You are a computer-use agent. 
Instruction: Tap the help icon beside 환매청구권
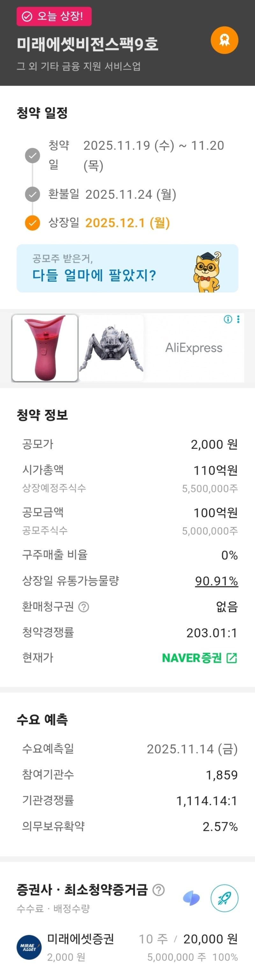(84, 607)
